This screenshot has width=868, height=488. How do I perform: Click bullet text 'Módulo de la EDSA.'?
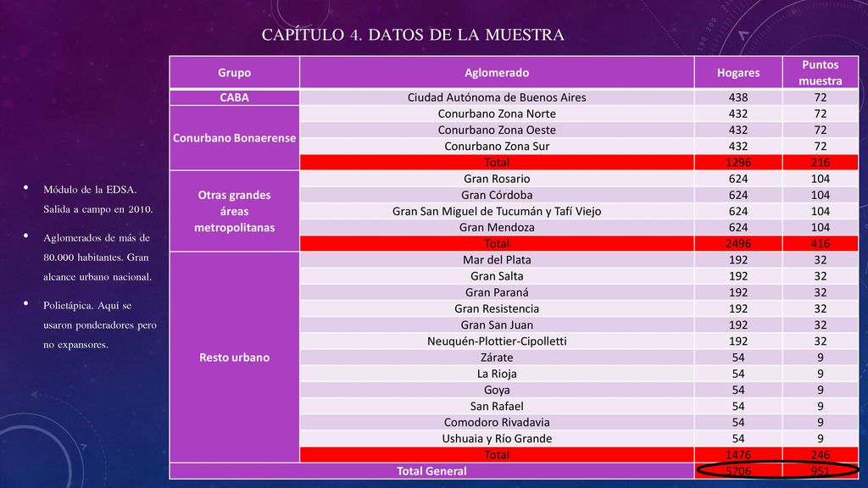pos(90,189)
